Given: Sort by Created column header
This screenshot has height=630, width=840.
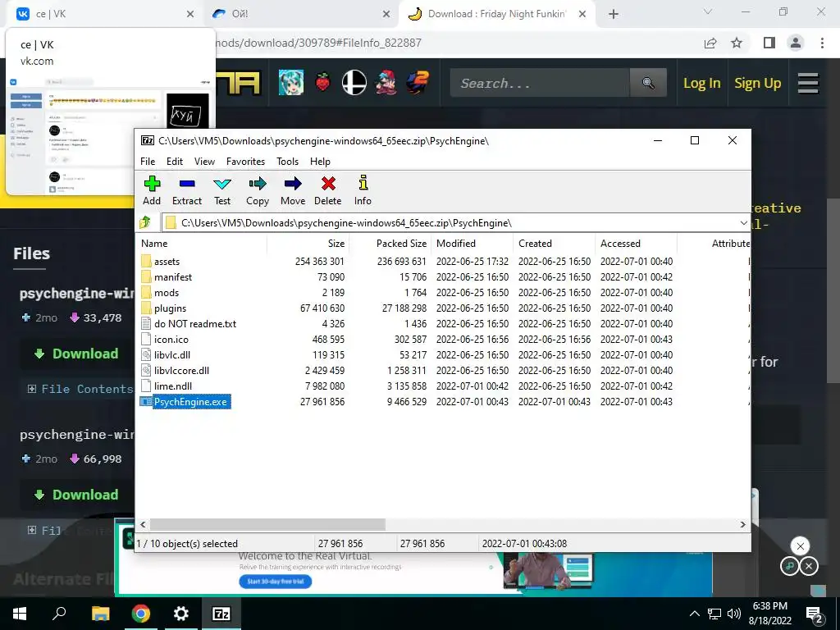Looking at the screenshot, I should click(535, 243).
